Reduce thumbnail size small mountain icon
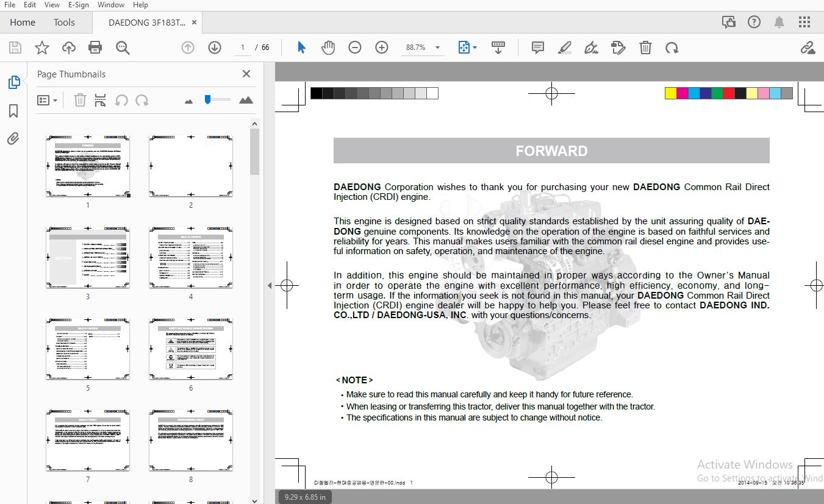This screenshot has width=824, height=504. point(188,101)
